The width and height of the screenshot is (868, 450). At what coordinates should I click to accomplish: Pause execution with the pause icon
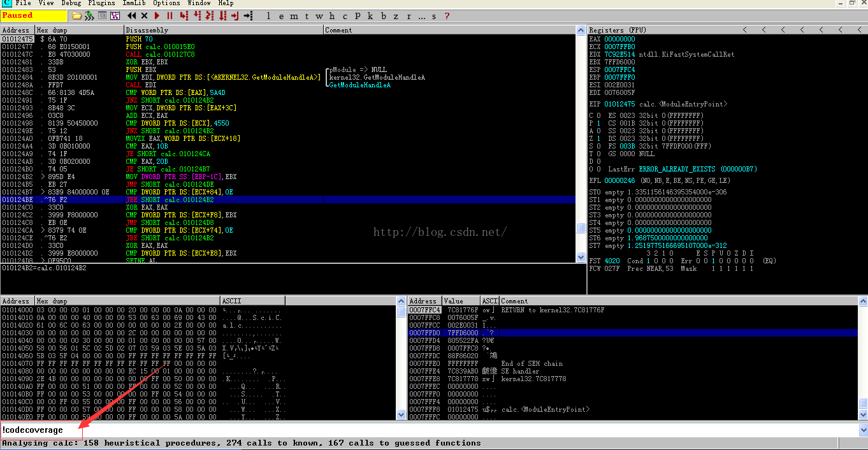[170, 15]
